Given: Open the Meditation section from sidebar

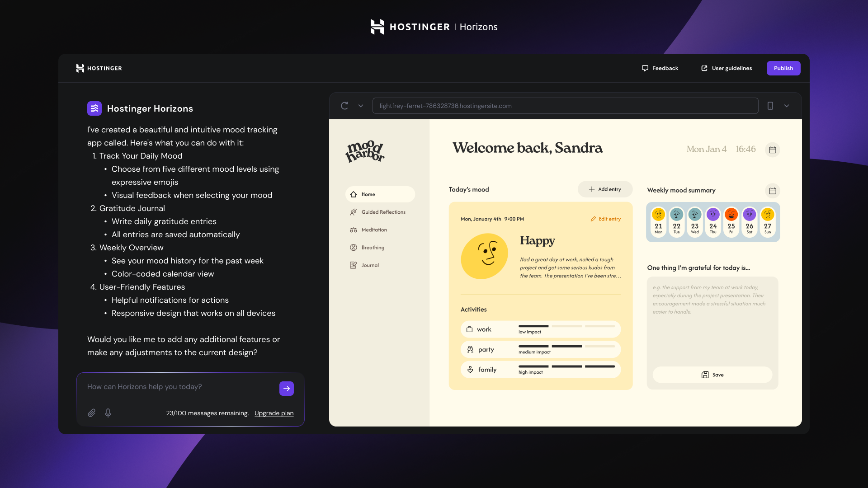Looking at the screenshot, I should [x=373, y=230].
